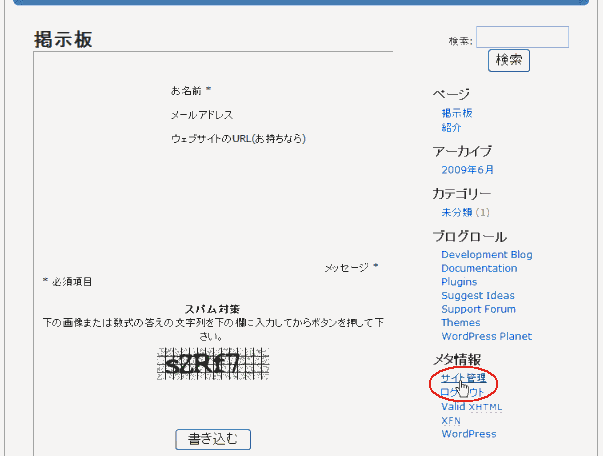
Task: Click the ログアウト logout link
Action: click(x=461, y=392)
